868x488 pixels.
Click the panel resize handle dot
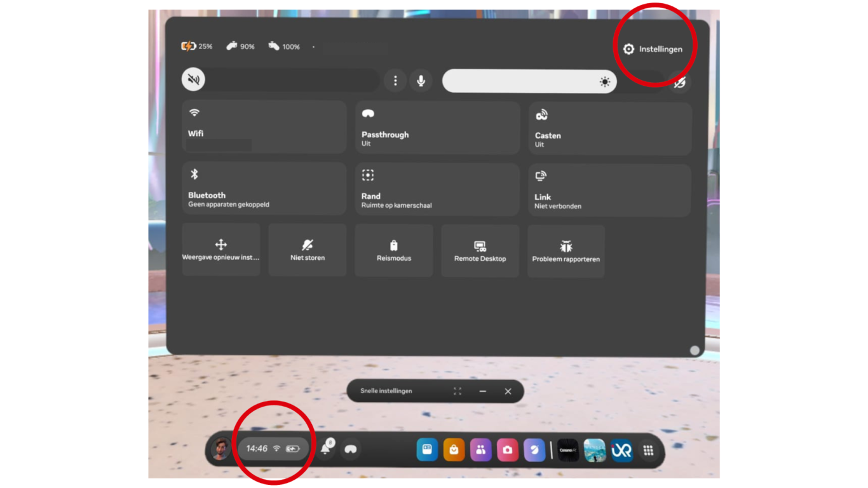click(x=695, y=351)
